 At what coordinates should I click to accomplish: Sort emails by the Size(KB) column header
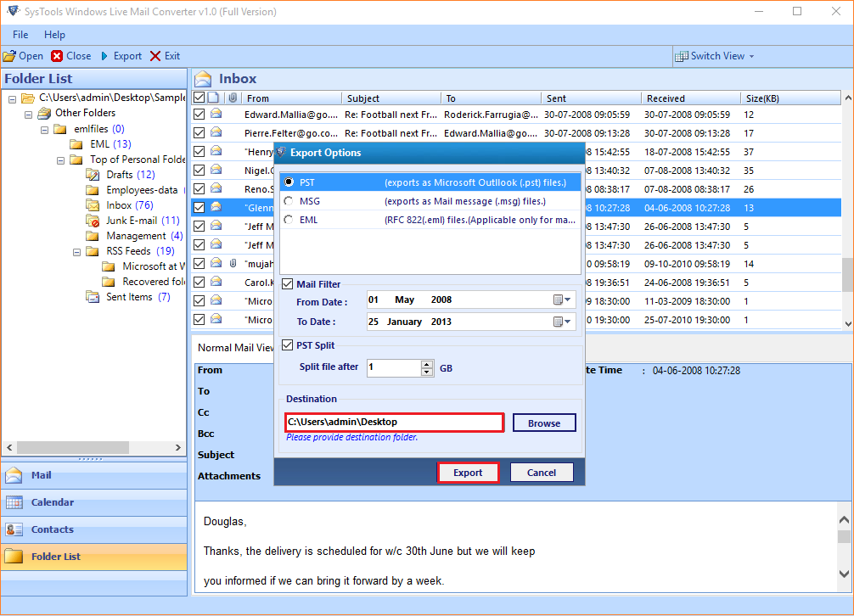791,98
